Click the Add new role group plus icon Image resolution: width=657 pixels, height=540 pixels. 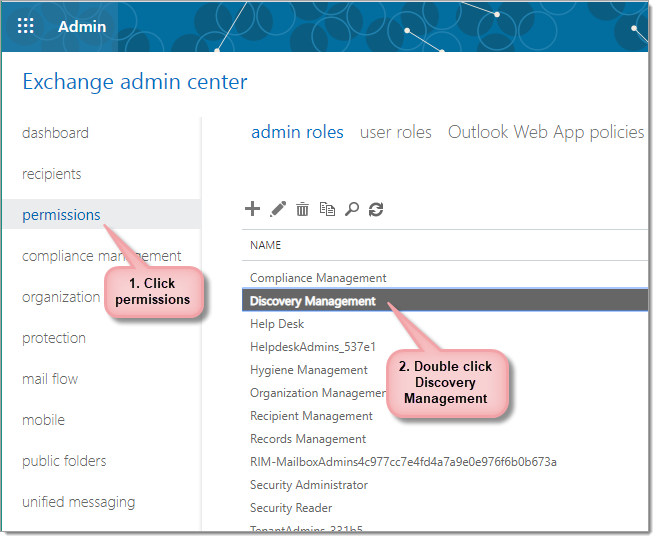252,209
